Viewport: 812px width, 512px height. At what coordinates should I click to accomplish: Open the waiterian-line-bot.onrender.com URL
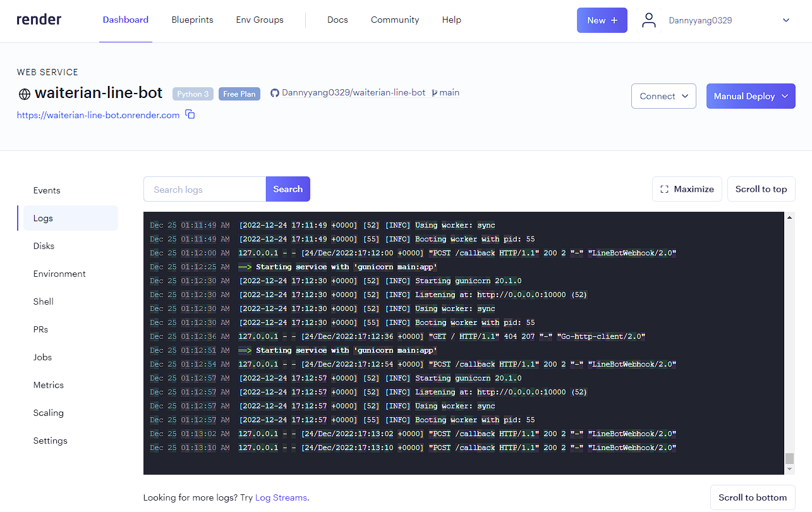click(98, 115)
